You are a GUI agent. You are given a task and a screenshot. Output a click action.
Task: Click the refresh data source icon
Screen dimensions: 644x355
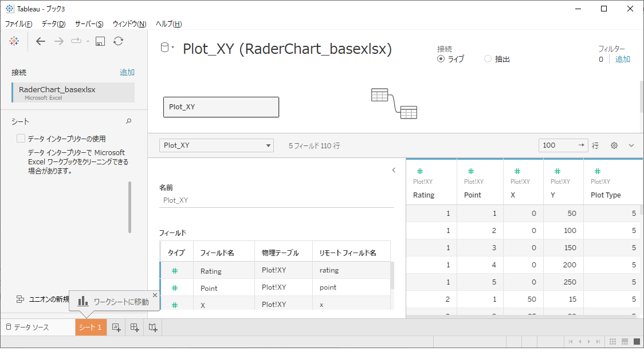(118, 41)
